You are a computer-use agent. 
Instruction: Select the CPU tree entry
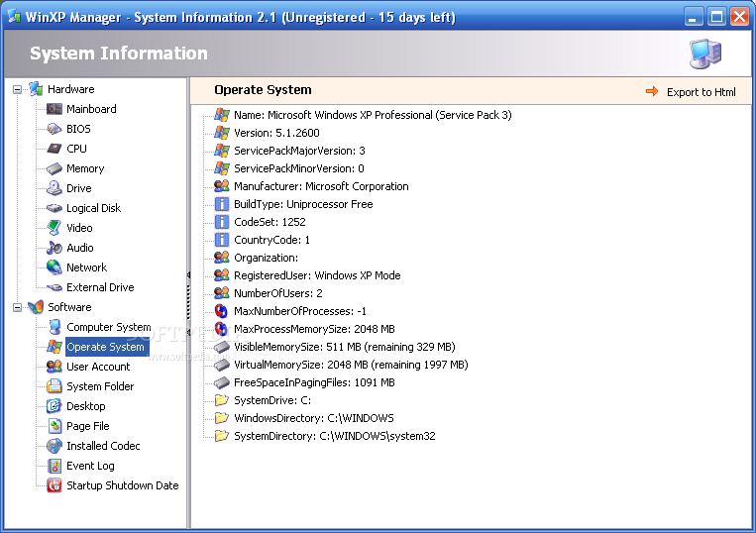point(76,149)
